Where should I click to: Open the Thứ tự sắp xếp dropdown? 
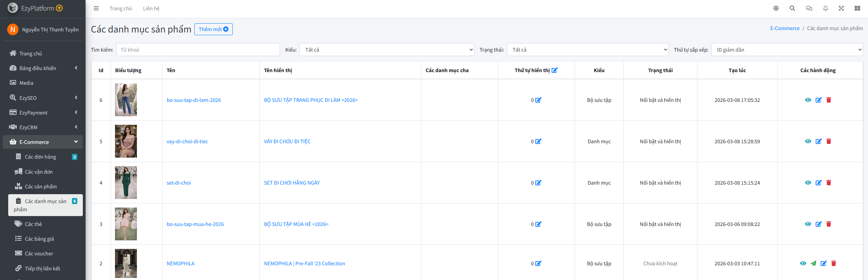pos(787,50)
